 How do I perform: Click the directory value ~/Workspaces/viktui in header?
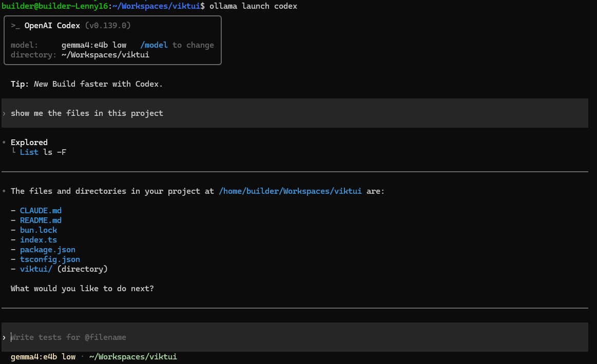point(105,55)
